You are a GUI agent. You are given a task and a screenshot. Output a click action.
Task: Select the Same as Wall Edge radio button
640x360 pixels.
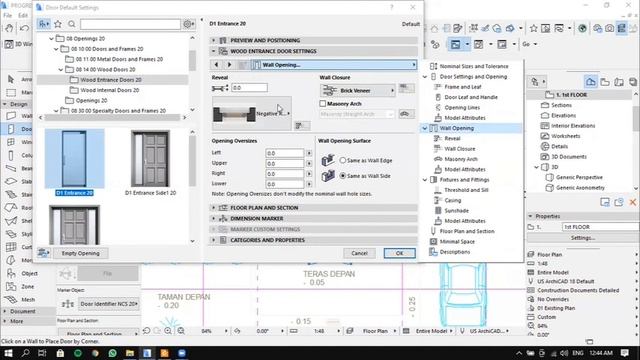342,160
